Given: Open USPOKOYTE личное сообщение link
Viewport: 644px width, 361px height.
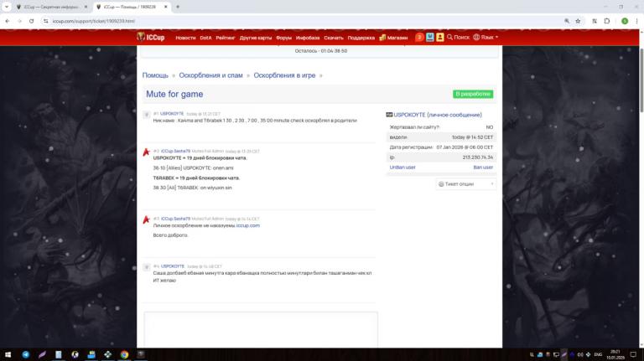Looking at the screenshot, I should tap(438, 115).
